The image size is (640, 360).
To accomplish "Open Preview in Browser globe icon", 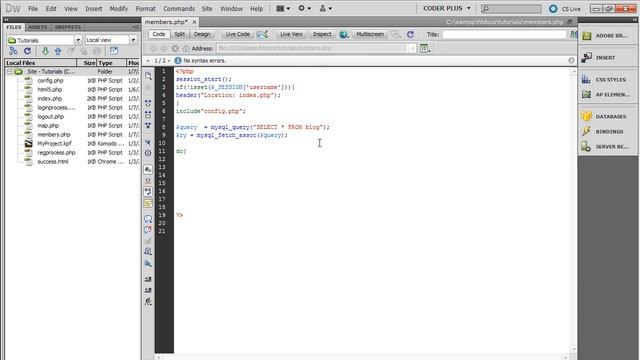I will point(344,34).
